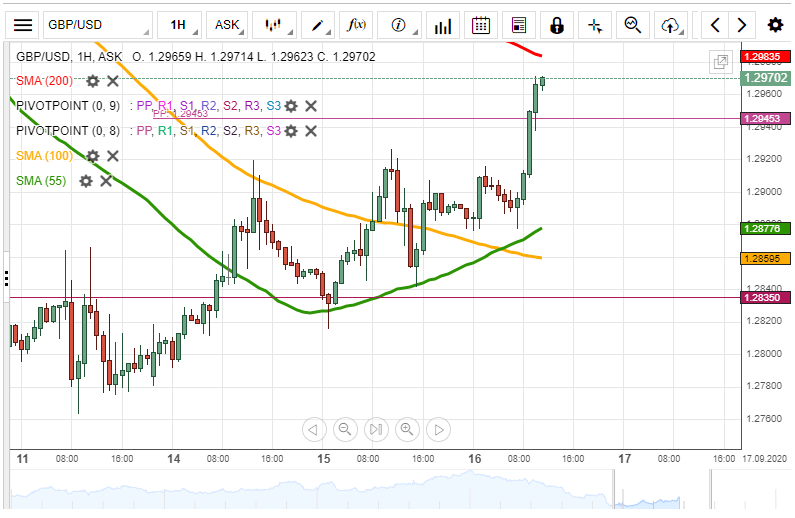Click the bar chart volume icon
This screenshot has width=795, height=518.
tap(443, 25)
